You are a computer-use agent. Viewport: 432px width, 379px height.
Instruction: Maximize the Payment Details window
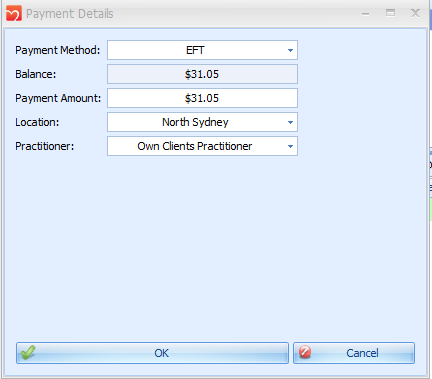[390, 13]
